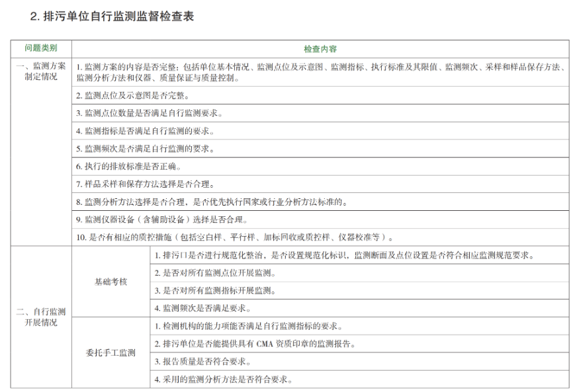Click row '9. 监测仪器设备（含辅助设备）选择是否合理'

[x=320, y=219]
